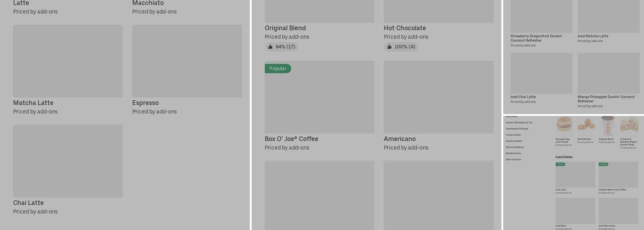Open the Sausage Egg and Cheese sandwich photo
The height and width of the screenshot is (230, 644).
(564, 125)
